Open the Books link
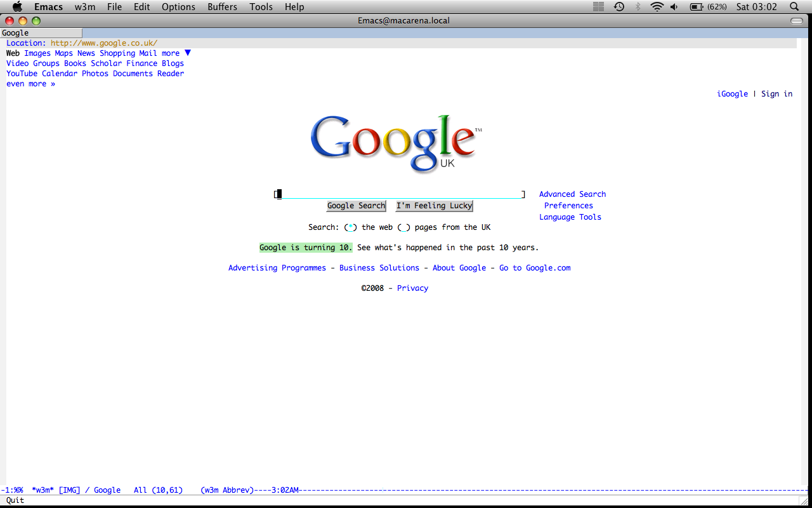Screen dimensions: 812x508 75,63
